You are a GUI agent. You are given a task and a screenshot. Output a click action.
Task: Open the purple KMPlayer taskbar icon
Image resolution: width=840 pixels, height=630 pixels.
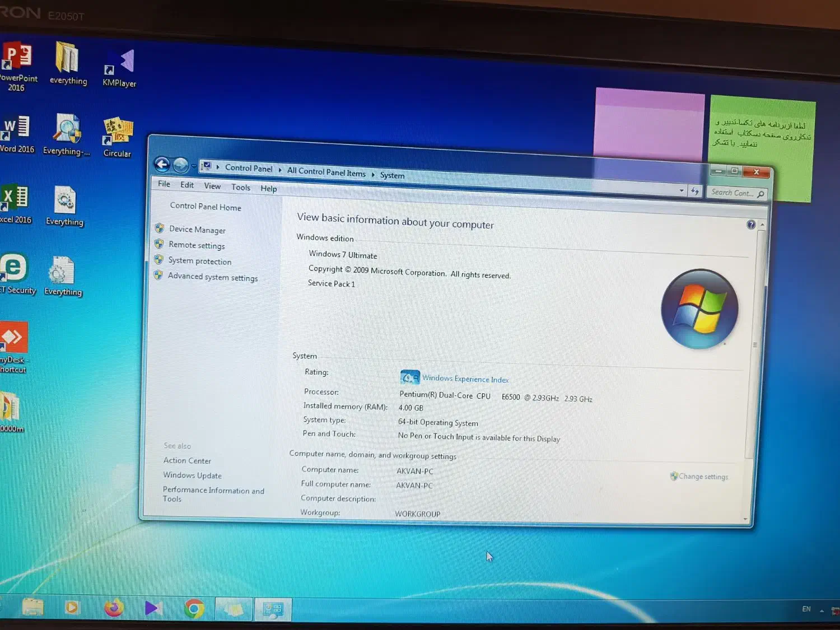click(x=153, y=608)
